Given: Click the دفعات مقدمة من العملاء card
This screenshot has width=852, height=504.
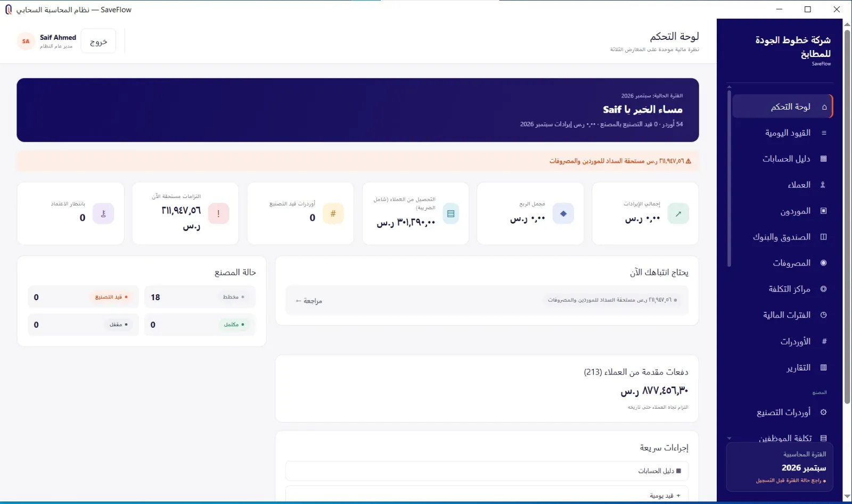Looking at the screenshot, I should (x=487, y=389).
